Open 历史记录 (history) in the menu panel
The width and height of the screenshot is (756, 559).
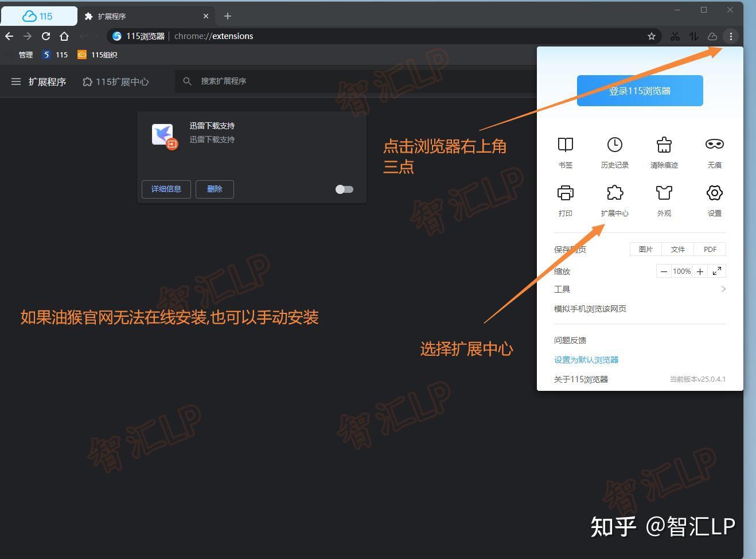click(x=614, y=150)
